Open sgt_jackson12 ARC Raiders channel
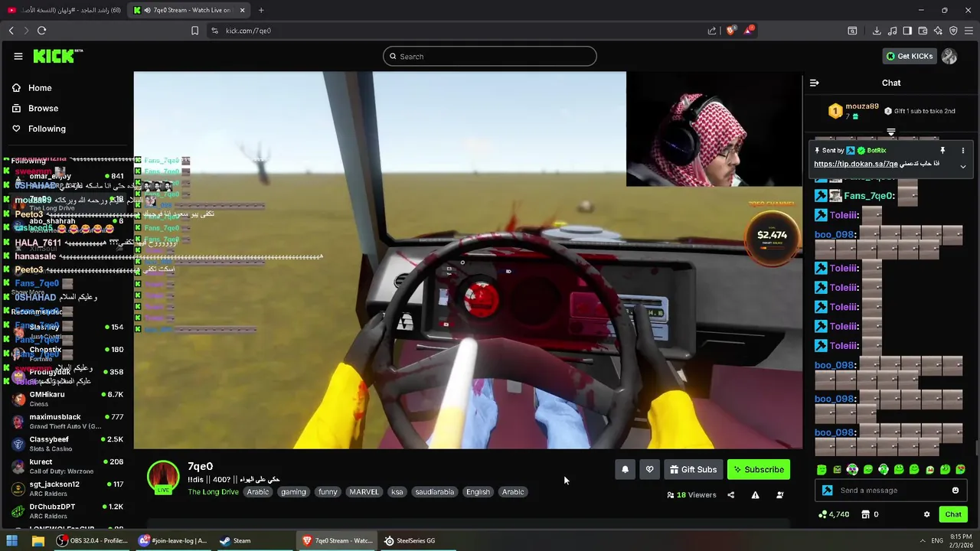The image size is (980, 551). point(67,488)
